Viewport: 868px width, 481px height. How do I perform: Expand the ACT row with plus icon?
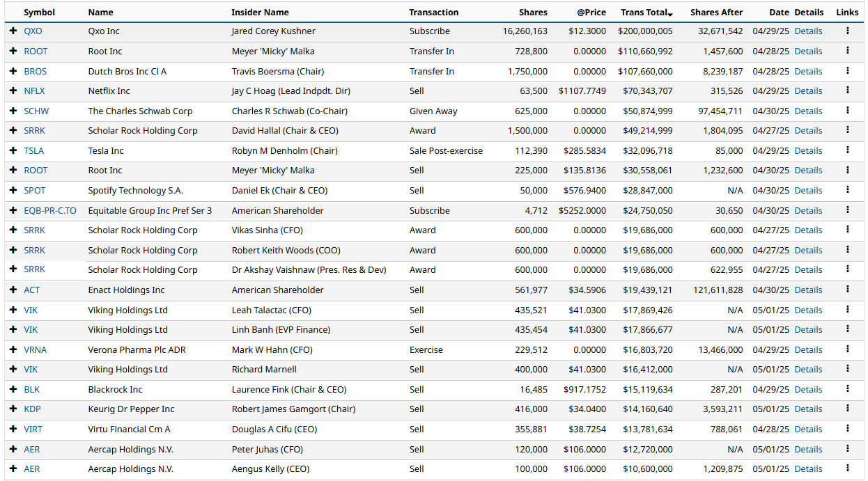click(13, 290)
